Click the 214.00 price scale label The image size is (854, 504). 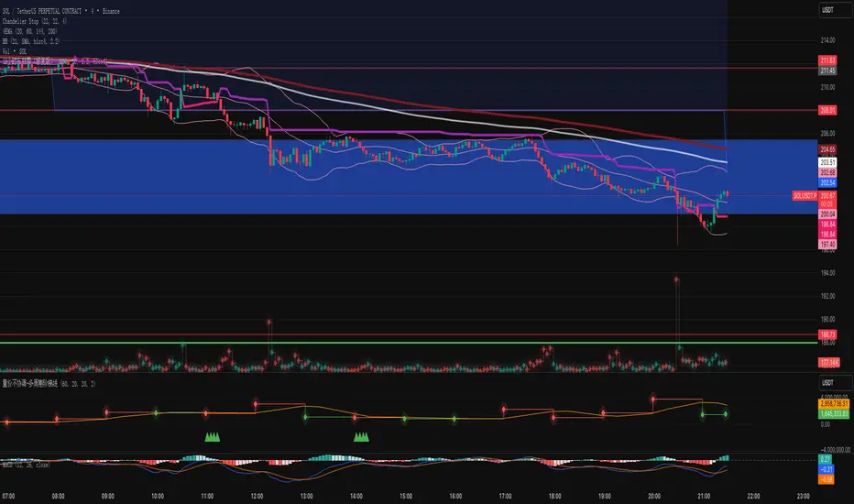pos(827,40)
